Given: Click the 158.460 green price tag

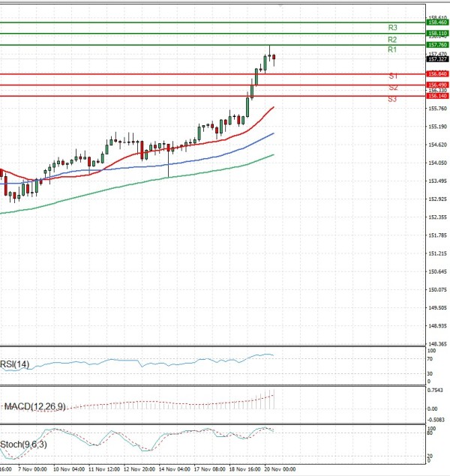Looking at the screenshot, I should click(x=437, y=23).
